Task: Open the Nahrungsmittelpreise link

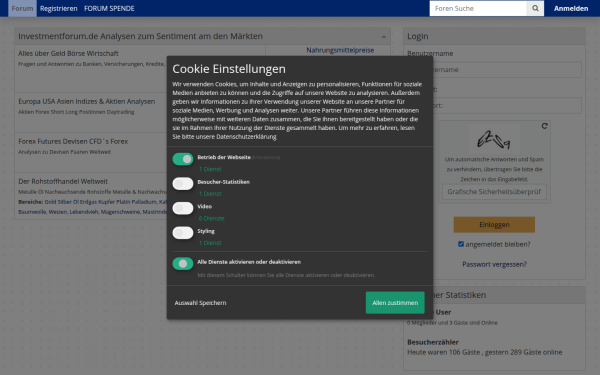Action: tap(340, 50)
